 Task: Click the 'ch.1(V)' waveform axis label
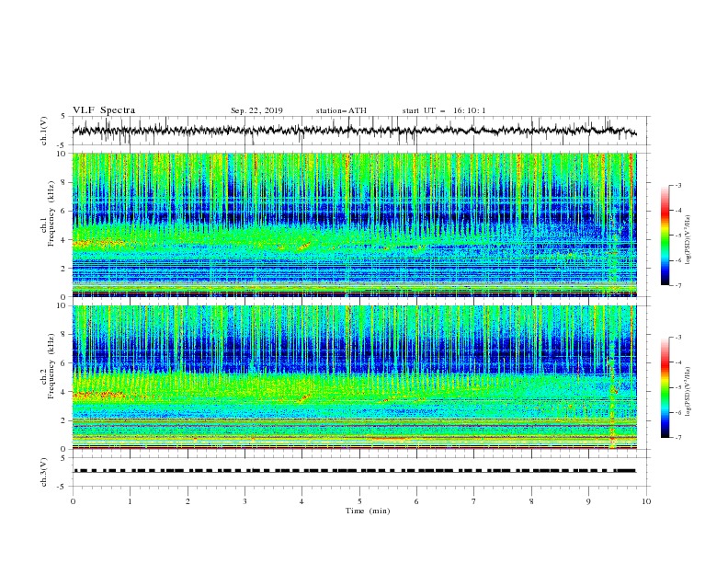(44, 131)
